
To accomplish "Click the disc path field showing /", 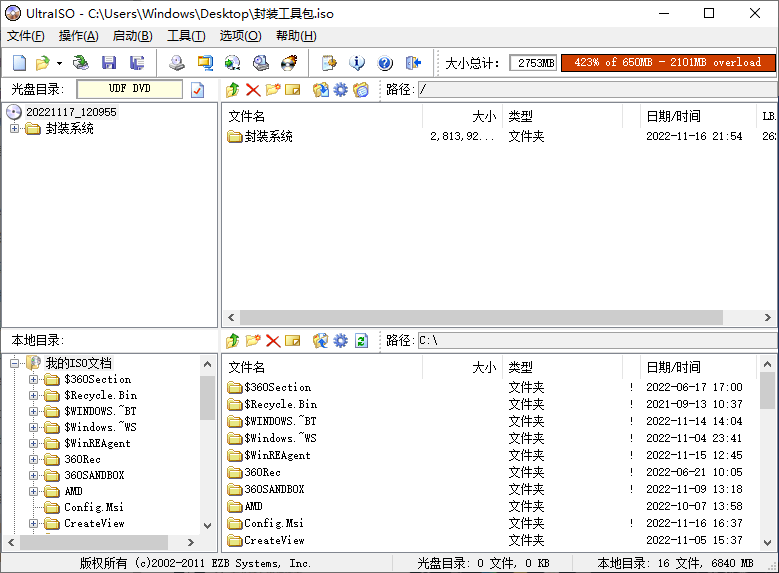I will [598, 90].
